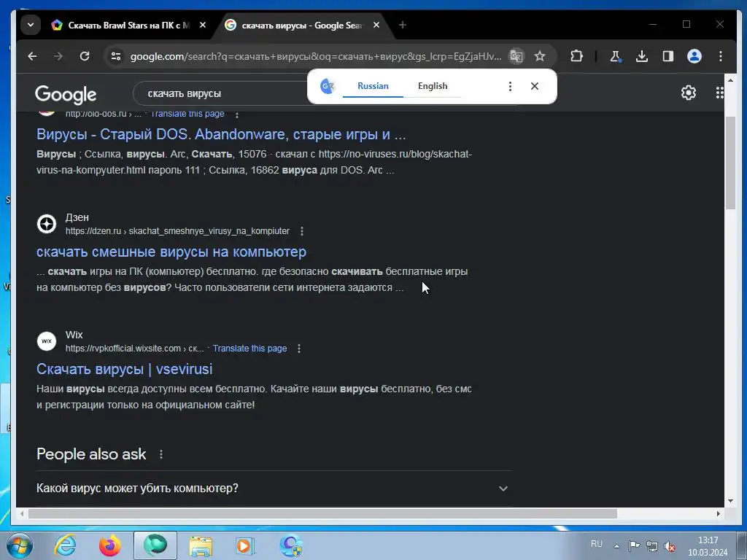The height and width of the screenshot is (560, 747).
Task: Open People also ask options menu
Action: coord(161,454)
